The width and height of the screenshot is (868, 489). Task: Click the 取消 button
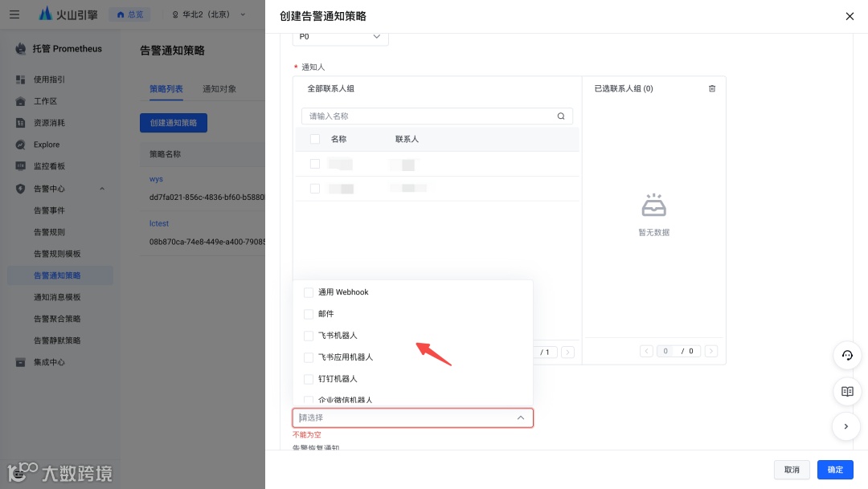792,470
